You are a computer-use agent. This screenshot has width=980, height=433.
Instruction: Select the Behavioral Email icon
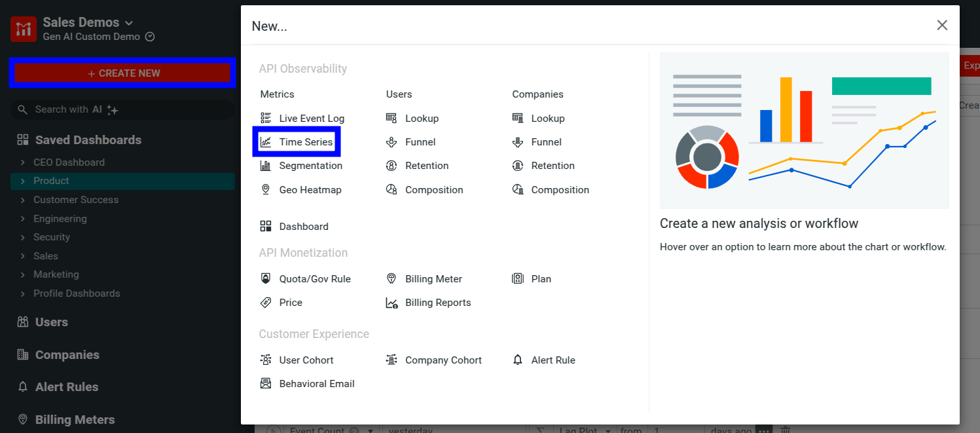(266, 383)
